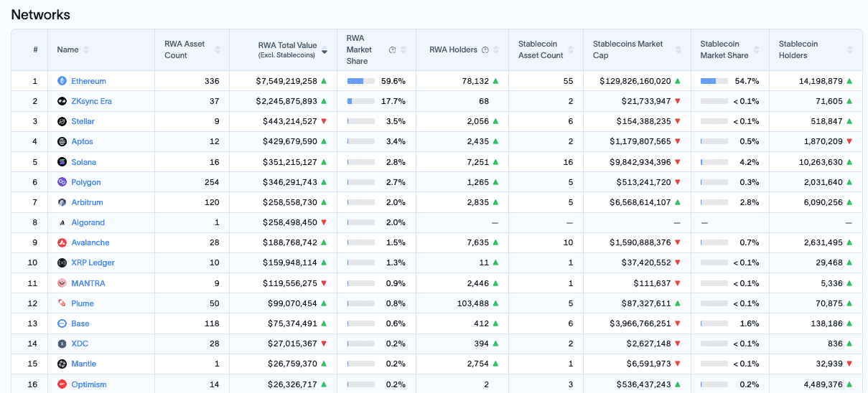Viewport: 868px width, 393px height.
Task: Click the Algorand logo icon
Action: click(62, 222)
